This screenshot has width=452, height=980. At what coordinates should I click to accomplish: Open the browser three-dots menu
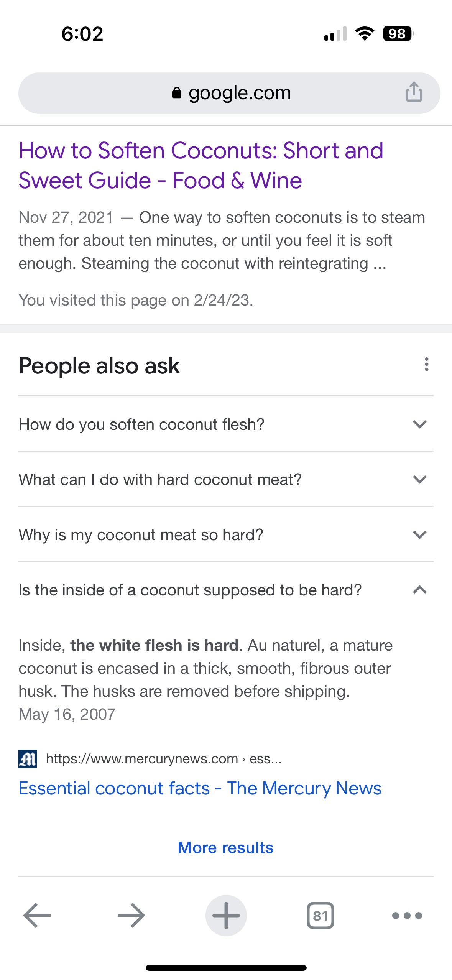pyautogui.click(x=407, y=915)
